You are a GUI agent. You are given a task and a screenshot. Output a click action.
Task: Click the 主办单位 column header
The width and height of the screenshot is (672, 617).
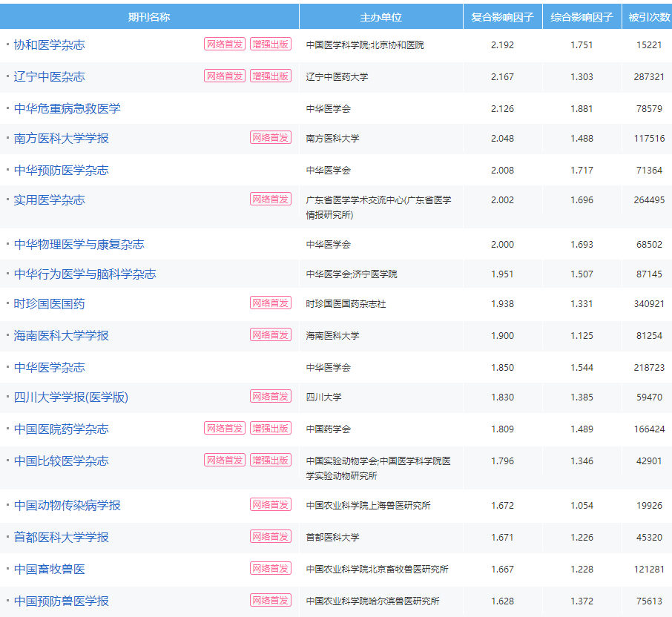coord(381,17)
